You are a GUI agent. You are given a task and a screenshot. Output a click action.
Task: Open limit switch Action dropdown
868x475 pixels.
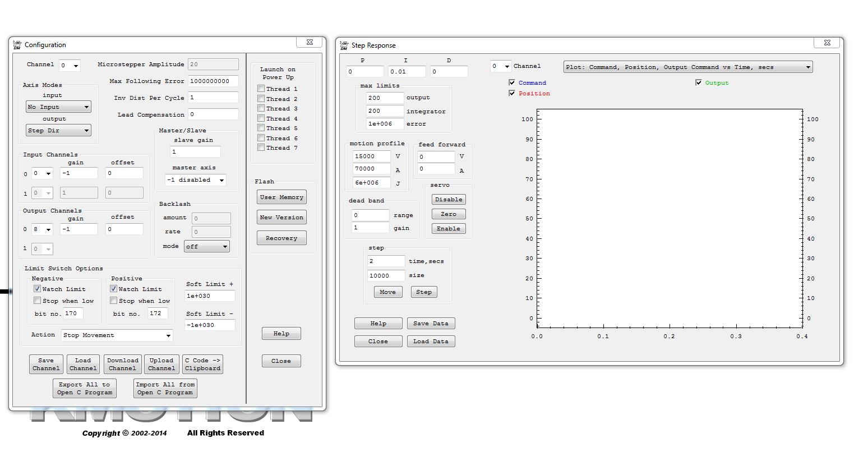[x=117, y=335]
